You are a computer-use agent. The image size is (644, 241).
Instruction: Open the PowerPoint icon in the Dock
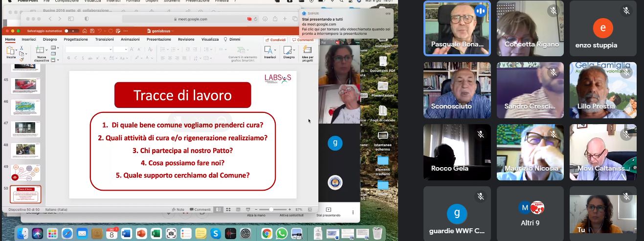pyautogui.click(x=141, y=233)
